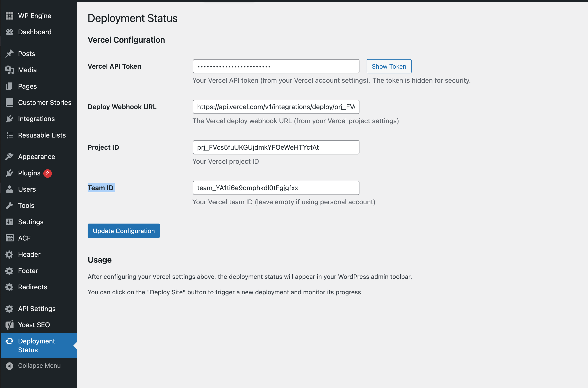Open Plugins update count badge
The height and width of the screenshot is (388, 588).
point(47,173)
